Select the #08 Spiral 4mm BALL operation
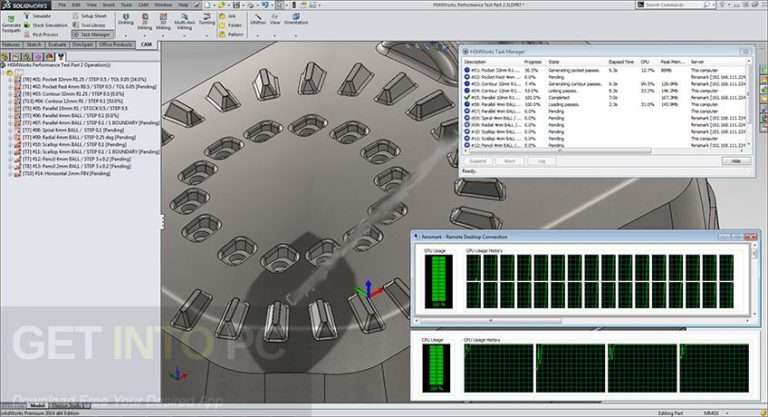Screen dimensions: 768x417 pyautogui.click(x=73, y=130)
